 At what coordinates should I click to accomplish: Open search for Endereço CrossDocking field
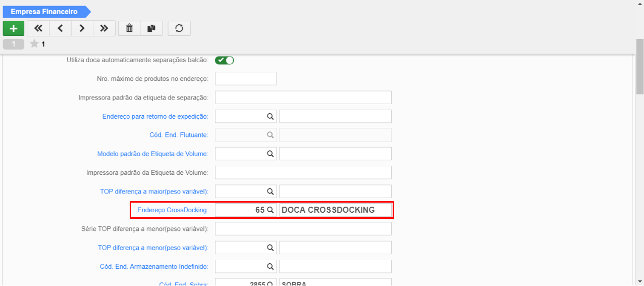coord(271,210)
